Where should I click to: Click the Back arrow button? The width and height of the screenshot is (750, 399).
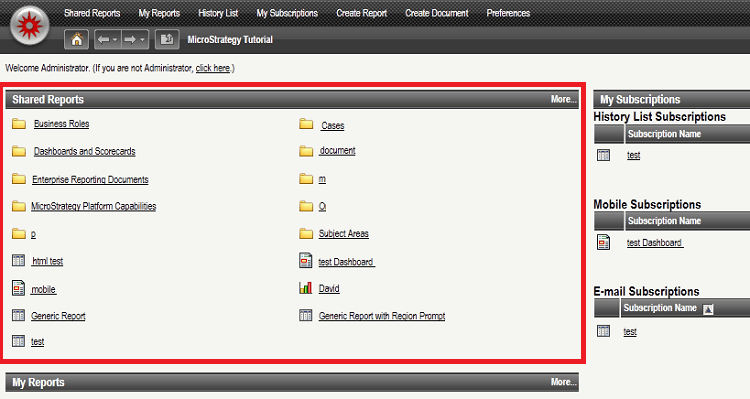coord(103,39)
